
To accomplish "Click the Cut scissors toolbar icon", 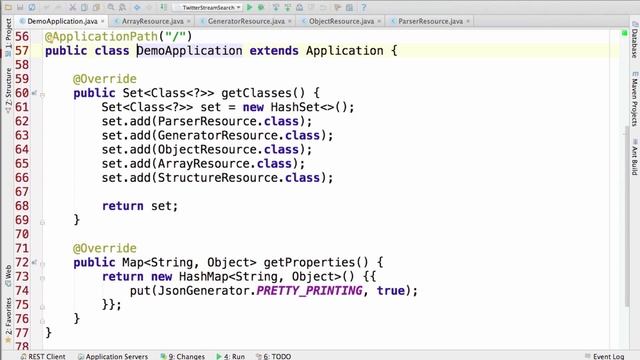I will pos(73,7).
